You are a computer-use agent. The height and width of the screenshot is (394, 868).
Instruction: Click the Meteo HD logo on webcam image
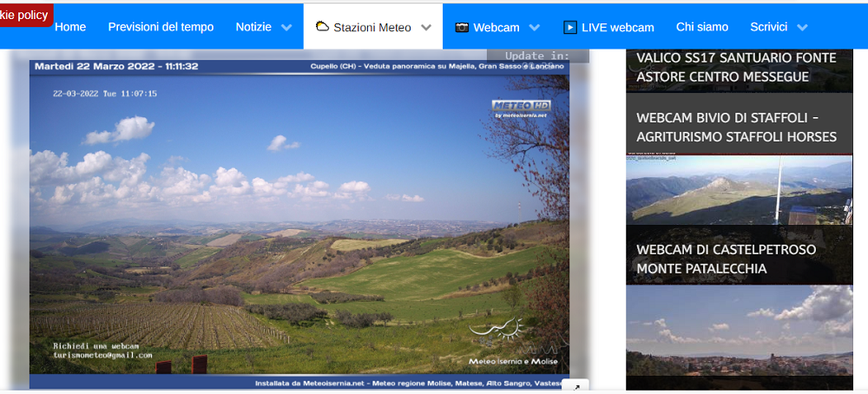(x=521, y=108)
